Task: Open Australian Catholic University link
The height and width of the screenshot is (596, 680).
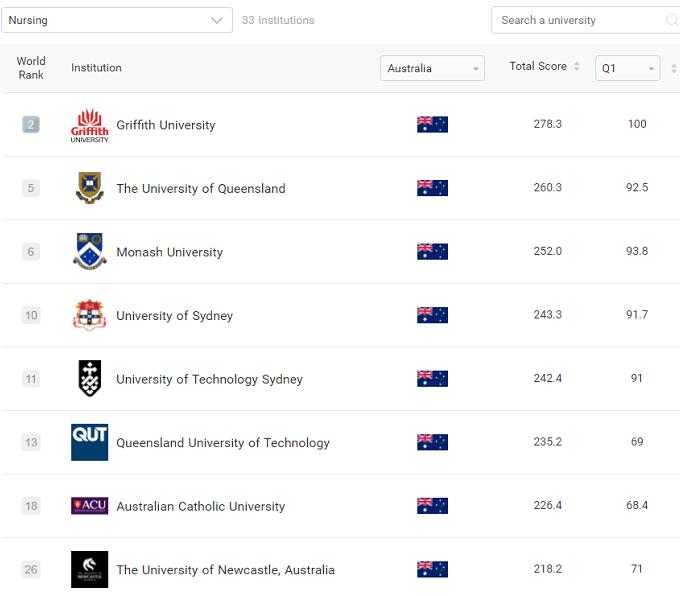Action: [x=200, y=506]
